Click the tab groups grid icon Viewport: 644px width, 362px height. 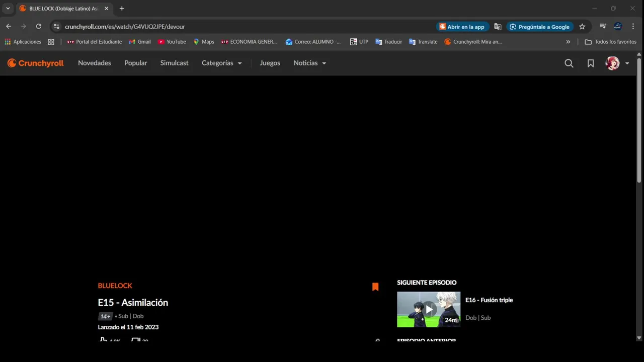click(x=51, y=42)
